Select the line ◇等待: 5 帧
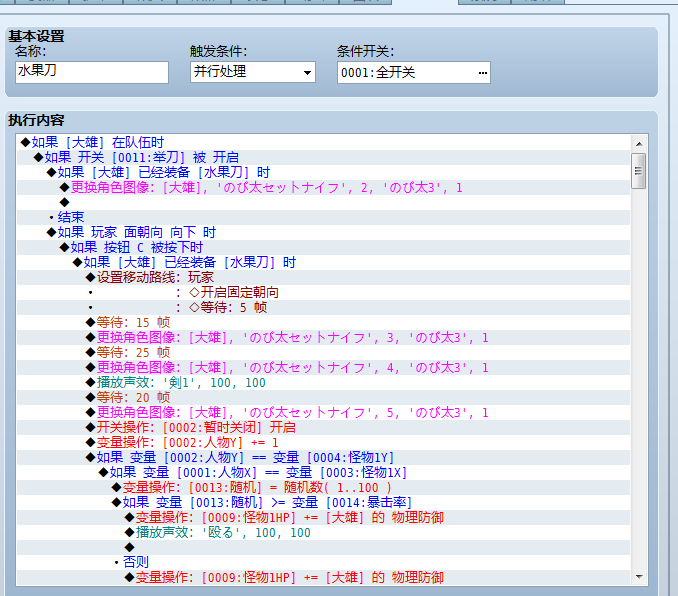The width and height of the screenshot is (678, 596). (323, 307)
